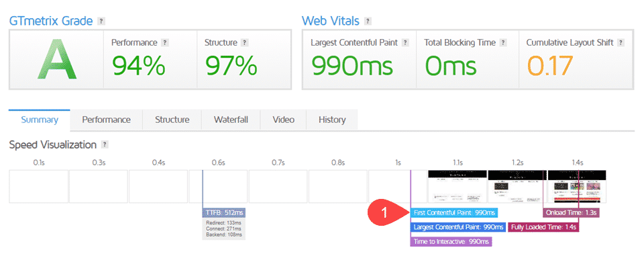This screenshot has height=254, width=644.
Task: Click the Performance score help icon
Action: click(x=165, y=42)
